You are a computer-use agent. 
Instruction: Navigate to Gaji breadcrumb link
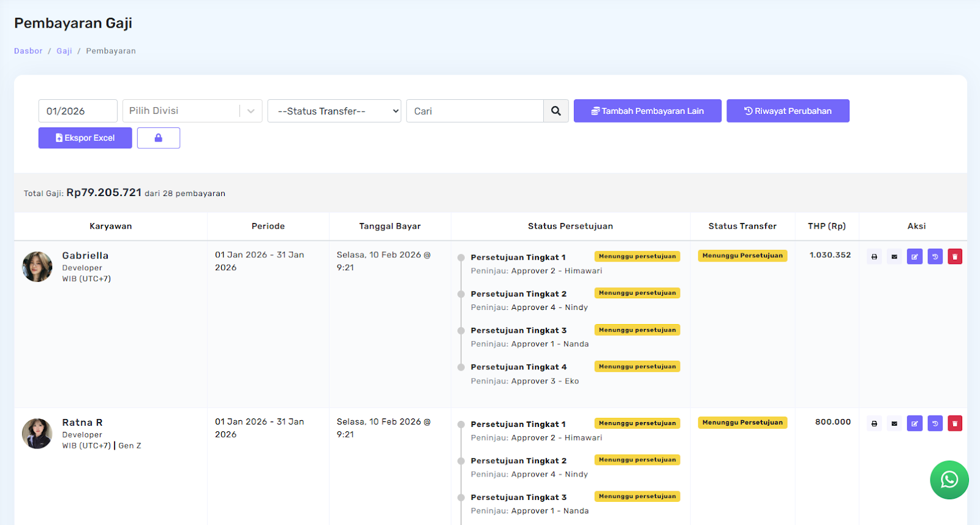pos(64,51)
